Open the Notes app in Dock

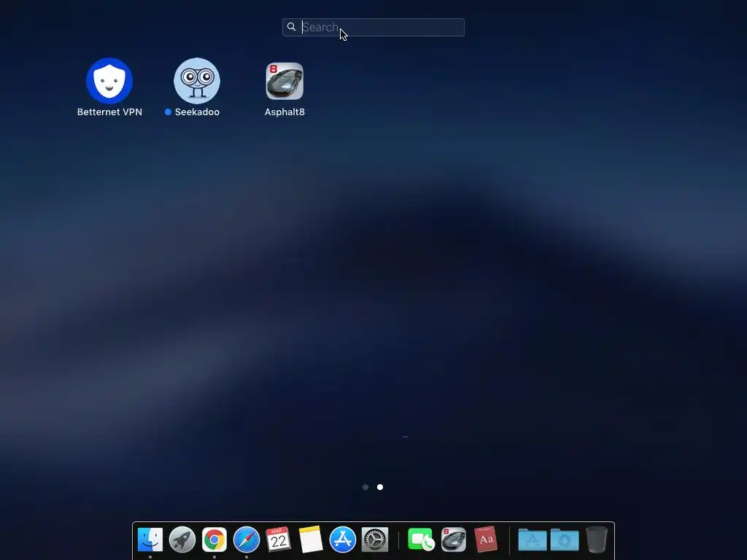click(311, 540)
